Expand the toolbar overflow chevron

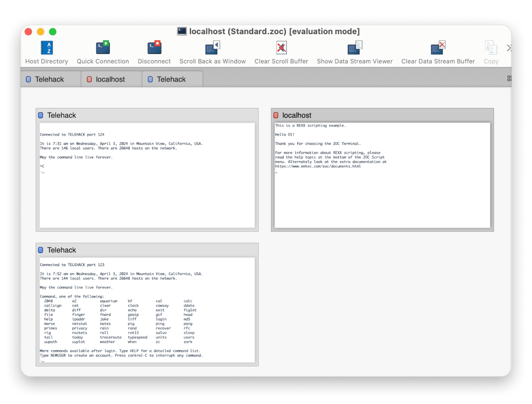(x=509, y=48)
